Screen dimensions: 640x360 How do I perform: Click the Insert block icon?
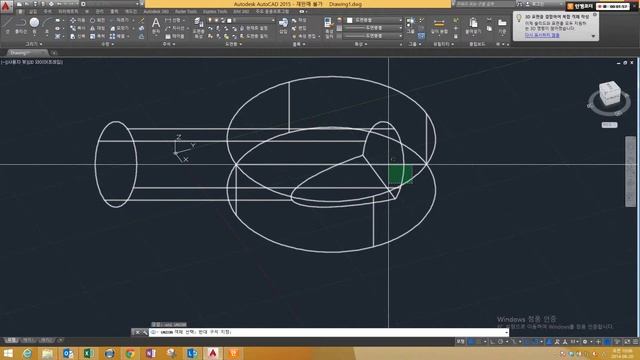[x=283, y=23]
